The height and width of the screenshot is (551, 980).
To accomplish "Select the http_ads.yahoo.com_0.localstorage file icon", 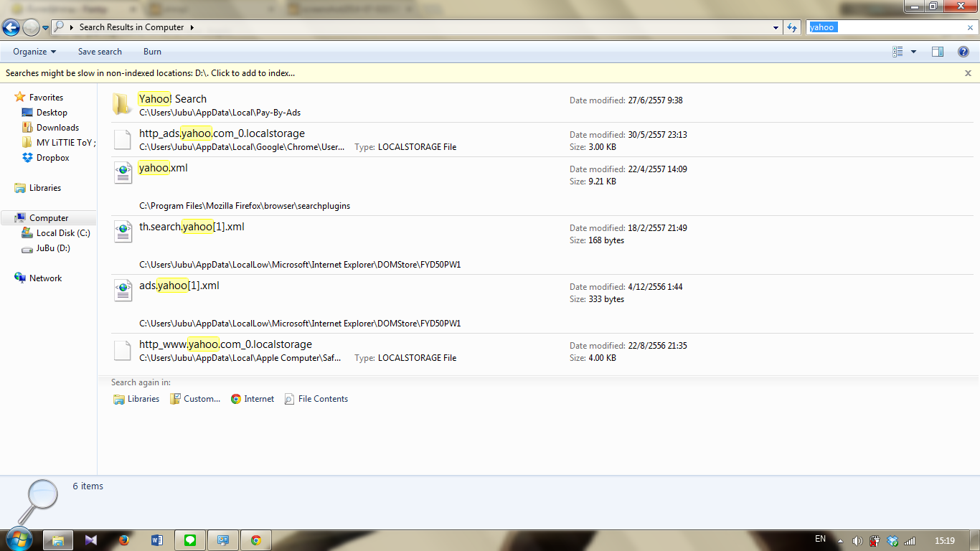I will [x=123, y=139].
